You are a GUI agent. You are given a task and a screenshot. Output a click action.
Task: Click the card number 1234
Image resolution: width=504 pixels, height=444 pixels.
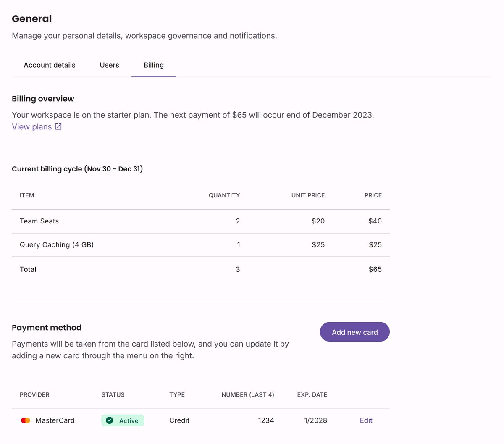tap(266, 420)
